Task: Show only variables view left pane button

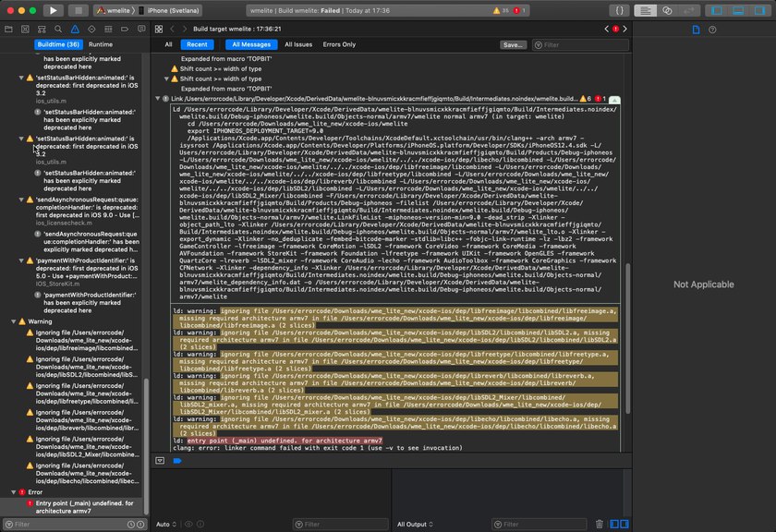Action: click(x=614, y=524)
